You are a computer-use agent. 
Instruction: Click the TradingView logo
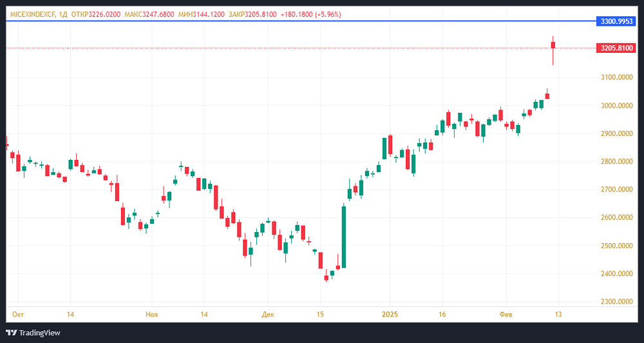(33, 333)
